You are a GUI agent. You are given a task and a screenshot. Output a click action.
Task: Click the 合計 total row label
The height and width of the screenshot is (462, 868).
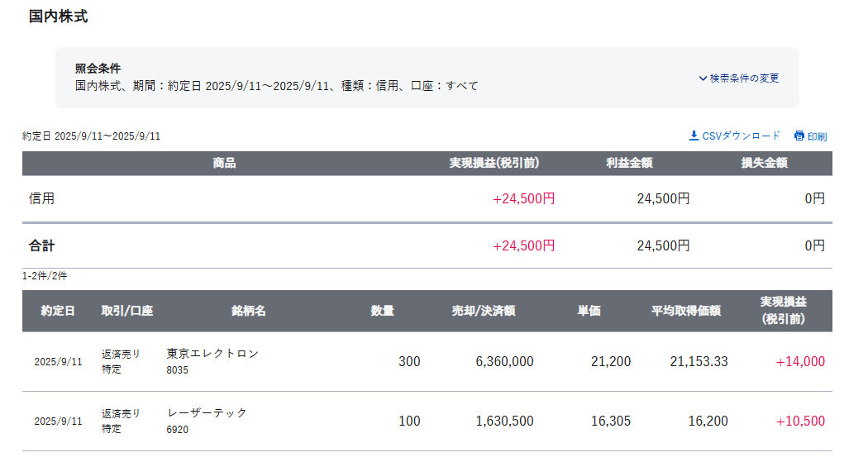[42, 245]
